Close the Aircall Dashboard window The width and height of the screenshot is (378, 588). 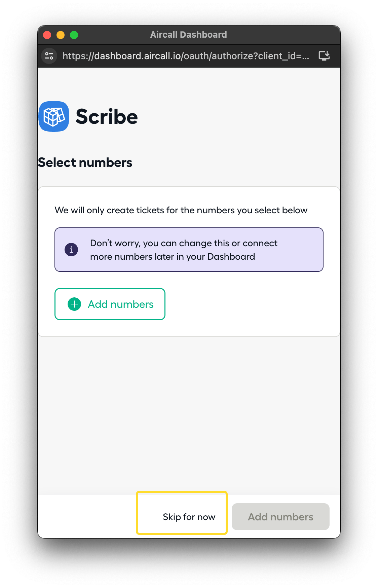click(47, 35)
